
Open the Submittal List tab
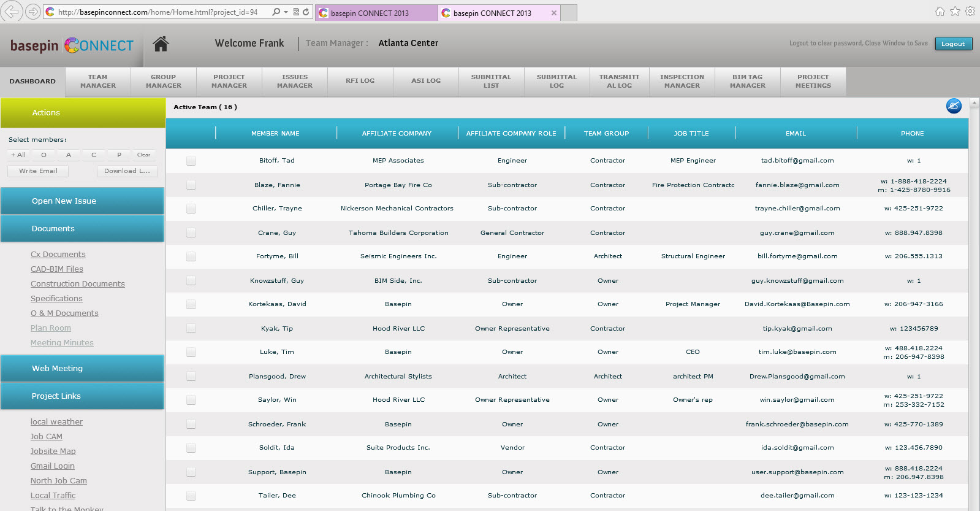(492, 82)
